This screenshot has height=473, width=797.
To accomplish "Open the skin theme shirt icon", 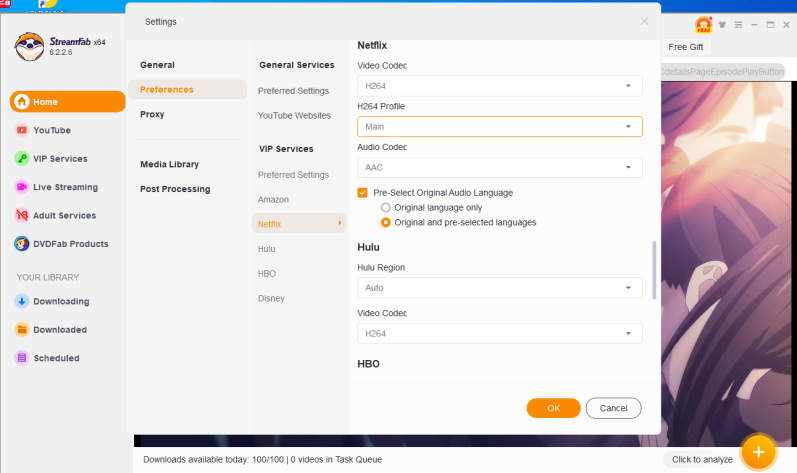I will (723, 24).
